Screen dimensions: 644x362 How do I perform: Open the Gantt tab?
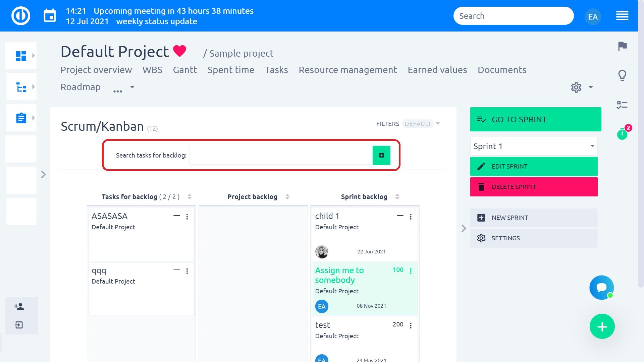pos(185,70)
